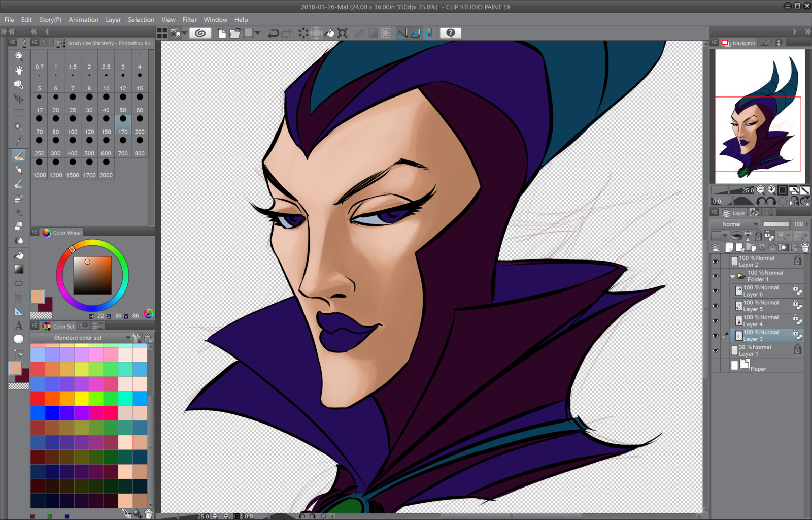Choose brush size 170
This screenshot has height=520, width=812.
123,125
